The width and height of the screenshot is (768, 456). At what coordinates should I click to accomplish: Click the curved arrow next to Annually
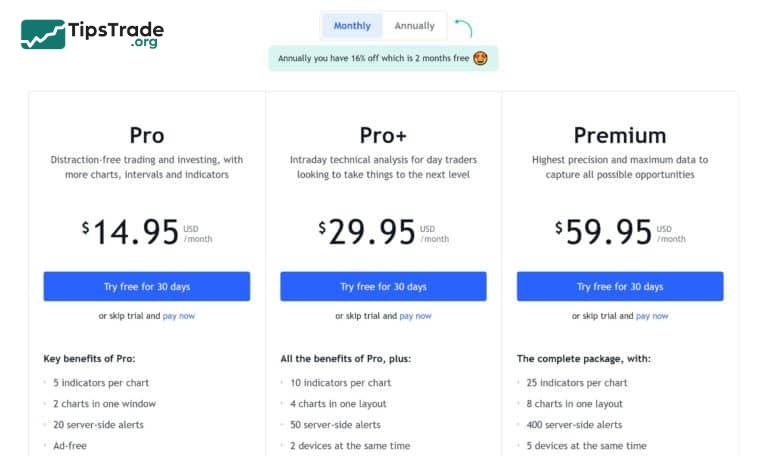(463, 27)
